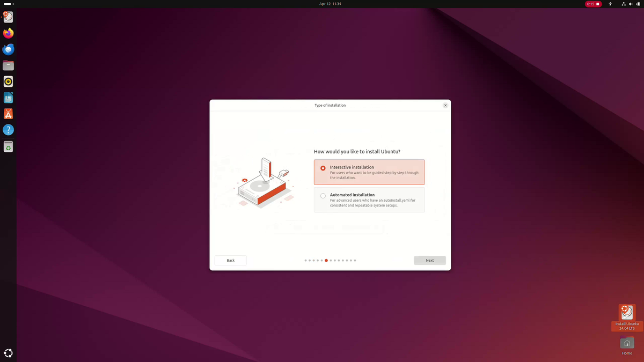Launch Firefox from the dock
The width and height of the screenshot is (644, 362).
point(8,33)
